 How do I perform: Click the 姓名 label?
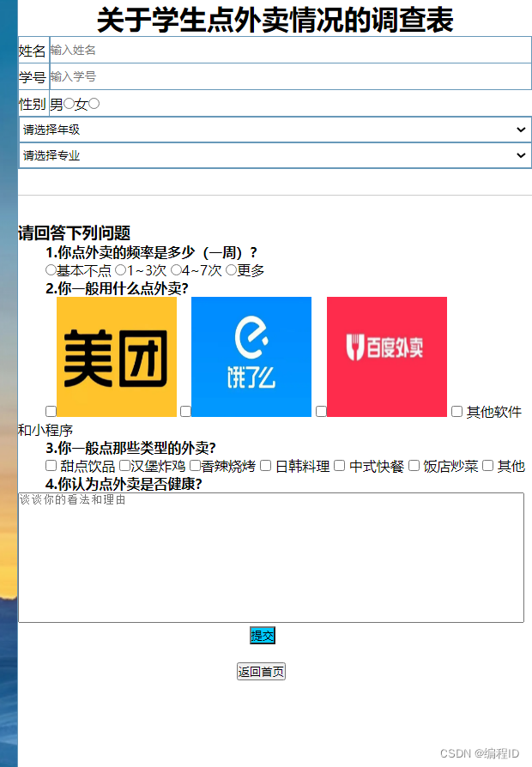tap(33, 51)
